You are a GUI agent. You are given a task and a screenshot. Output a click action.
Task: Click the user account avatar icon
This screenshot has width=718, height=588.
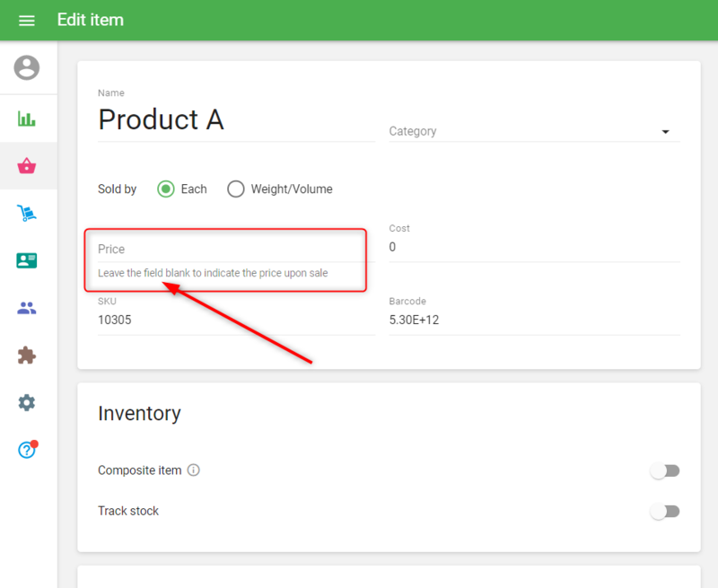[x=27, y=67]
